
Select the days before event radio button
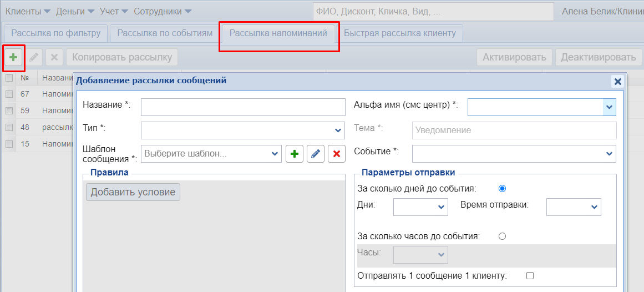pos(503,188)
